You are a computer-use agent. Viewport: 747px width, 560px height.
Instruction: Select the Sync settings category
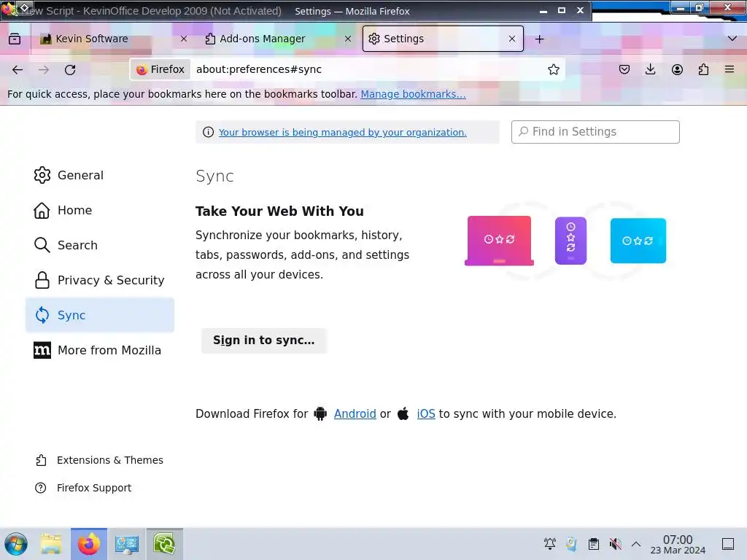point(99,315)
